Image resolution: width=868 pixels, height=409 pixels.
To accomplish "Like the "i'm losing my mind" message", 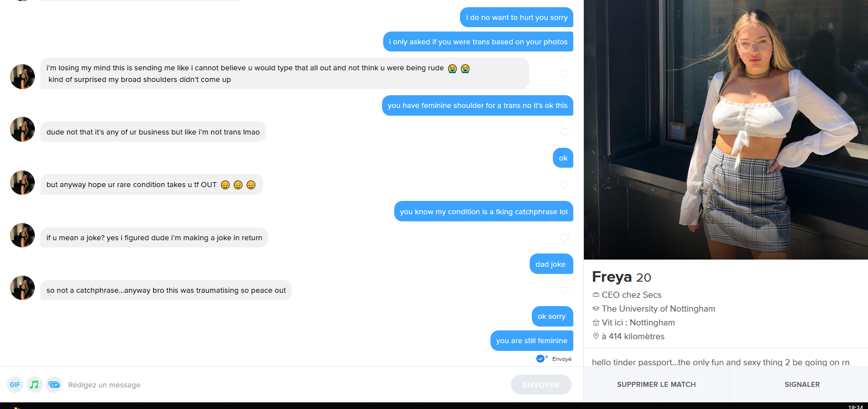I will click(x=564, y=74).
